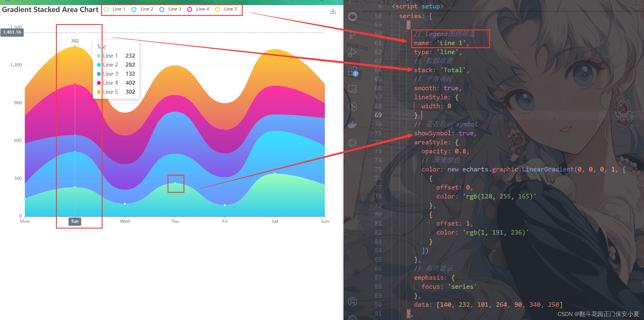Click the 'series: [' code line
The width and height of the screenshot is (644, 320).
coord(416,16)
